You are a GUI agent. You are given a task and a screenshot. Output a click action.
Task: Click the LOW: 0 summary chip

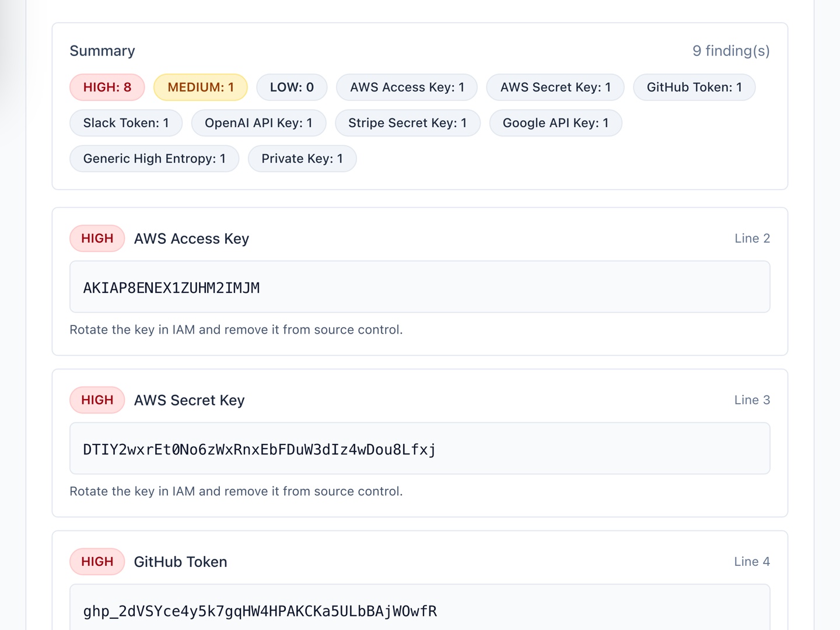[292, 87]
